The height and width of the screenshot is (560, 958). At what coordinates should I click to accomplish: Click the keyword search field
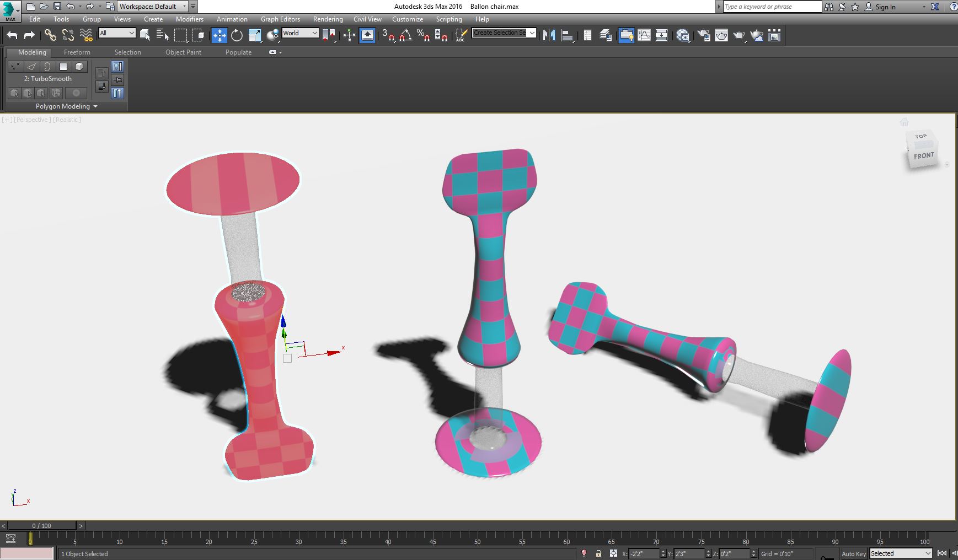pyautogui.click(x=772, y=7)
